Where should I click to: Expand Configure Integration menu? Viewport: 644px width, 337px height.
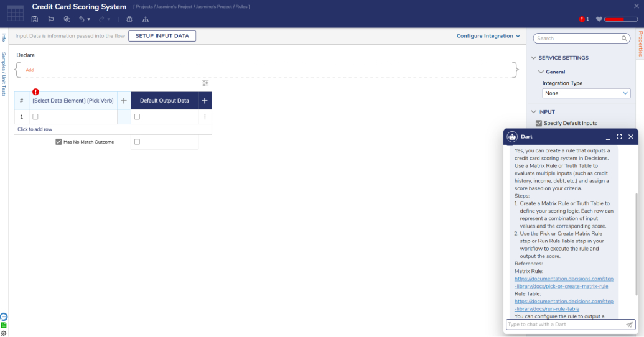coord(488,36)
